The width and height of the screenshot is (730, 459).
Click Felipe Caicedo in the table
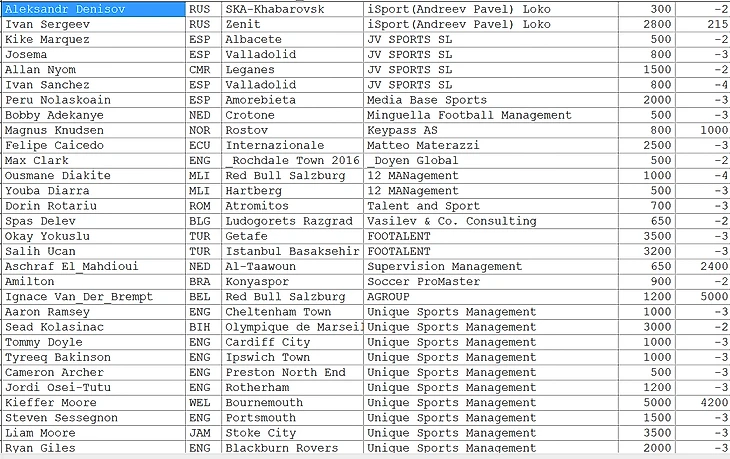click(x=94, y=145)
